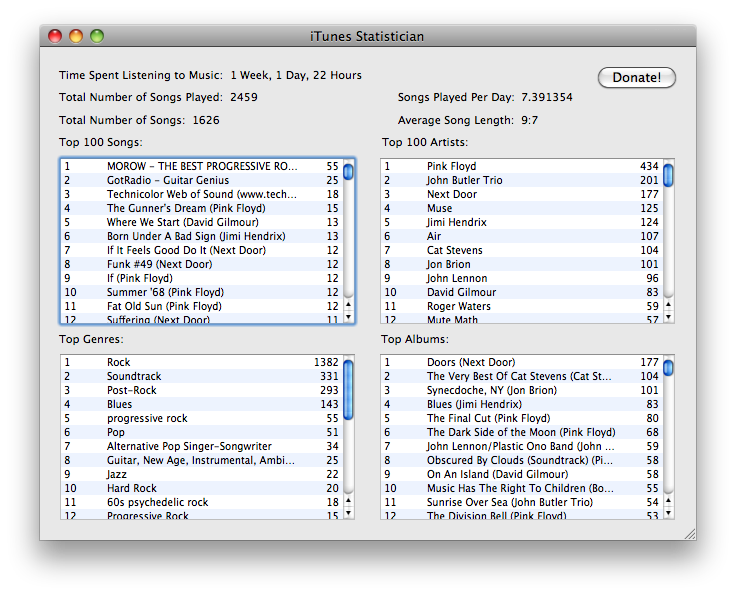Viewport: 736px width, 595px height.
Task: Click down arrow of Top Albums scrollbar
Action: click(x=668, y=513)
